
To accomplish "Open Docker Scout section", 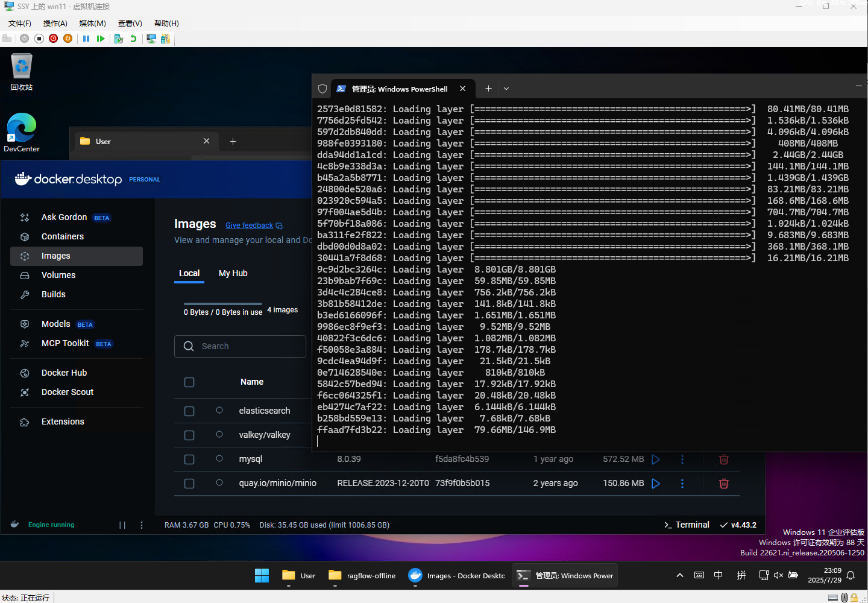I will [76, 392].
